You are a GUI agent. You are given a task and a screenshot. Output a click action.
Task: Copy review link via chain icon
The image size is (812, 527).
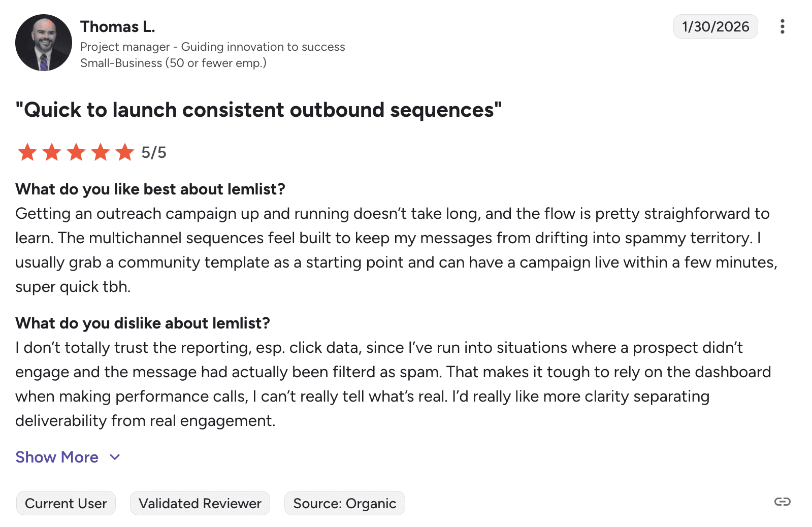[782, 502]
